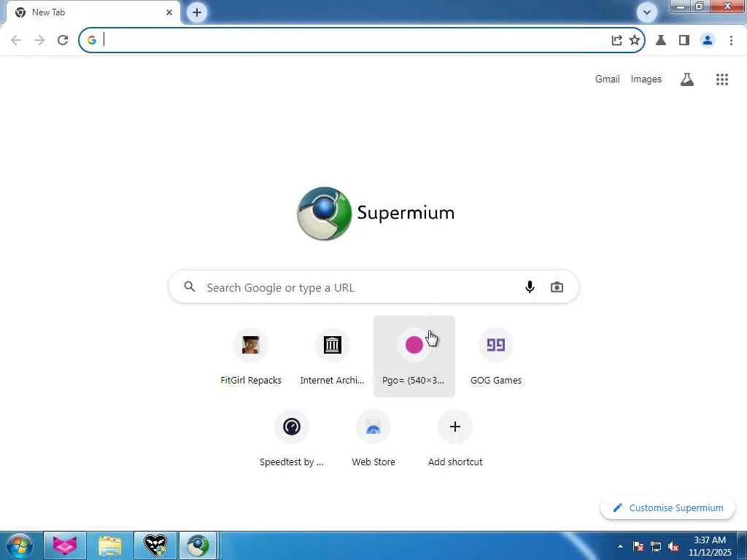747x560 pixels.
Task: Open the network tray icon
Action: (656, 546)
